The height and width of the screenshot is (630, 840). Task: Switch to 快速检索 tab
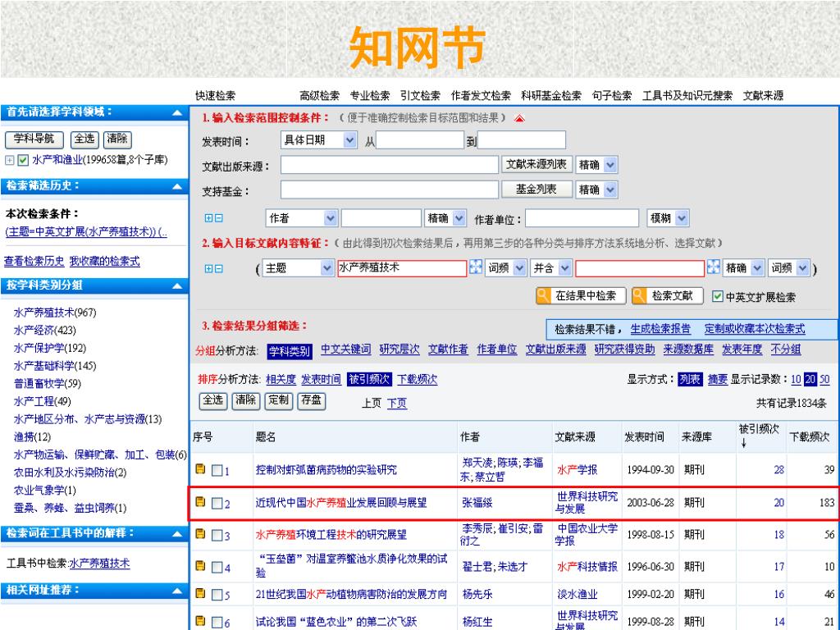point(216,96)
